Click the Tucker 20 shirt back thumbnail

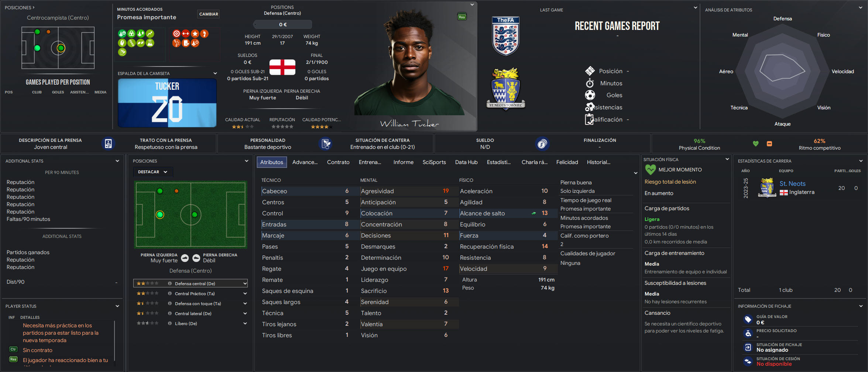[x=167, y=103]
